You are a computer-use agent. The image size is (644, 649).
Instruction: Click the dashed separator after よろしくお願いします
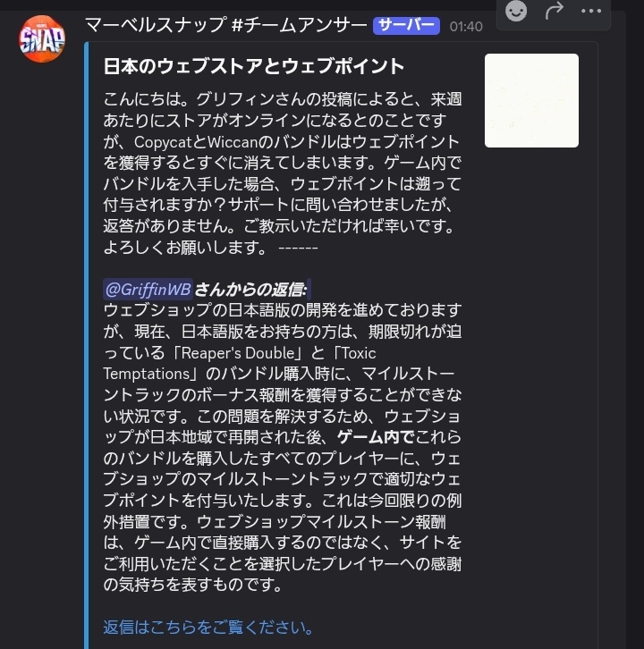pyautogui.click(x=298, y=248)
